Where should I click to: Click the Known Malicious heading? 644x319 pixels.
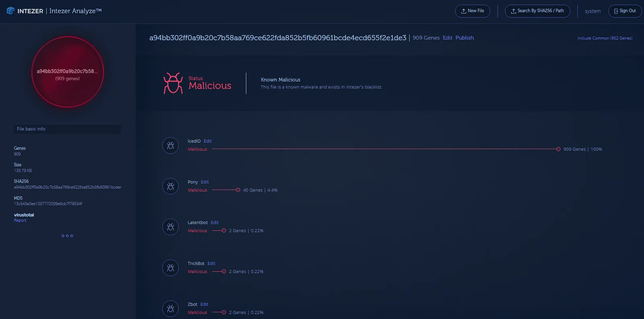click(x=281, y=80)
